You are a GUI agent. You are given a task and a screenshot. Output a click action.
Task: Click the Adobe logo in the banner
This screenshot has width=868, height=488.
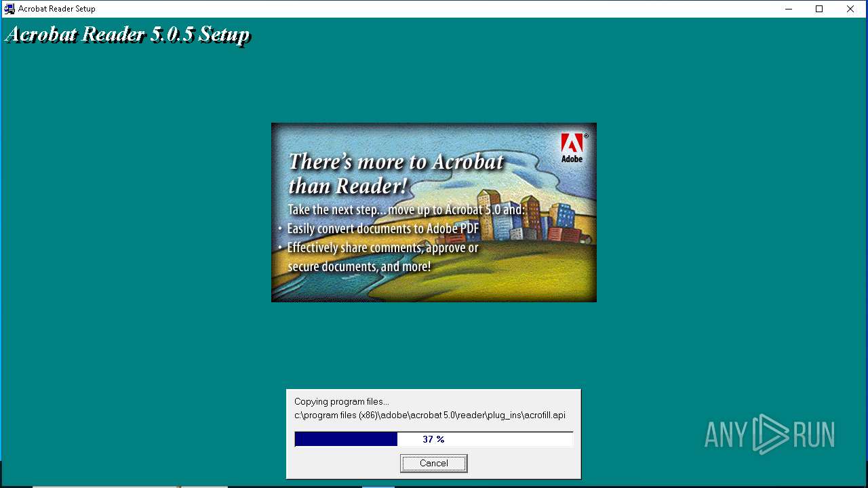tap(572, 148)
